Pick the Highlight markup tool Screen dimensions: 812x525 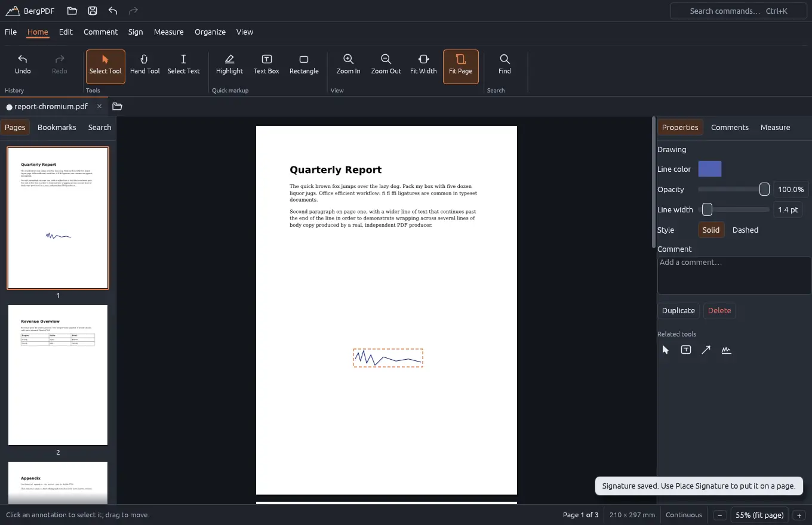click(229, 66)
